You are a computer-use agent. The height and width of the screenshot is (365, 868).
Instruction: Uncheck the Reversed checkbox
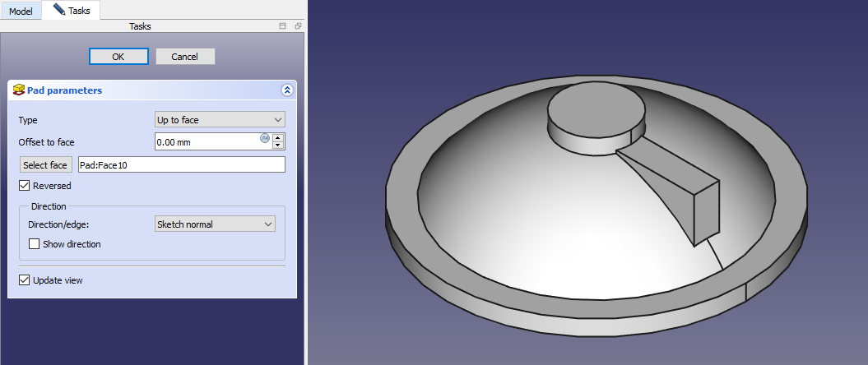pos(24,186)
